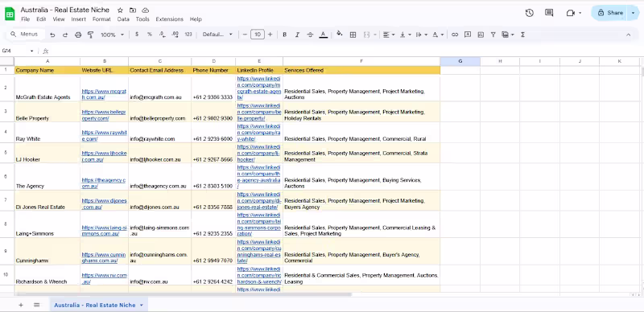Decrease font size with the minus button

(x=246, y=35)
